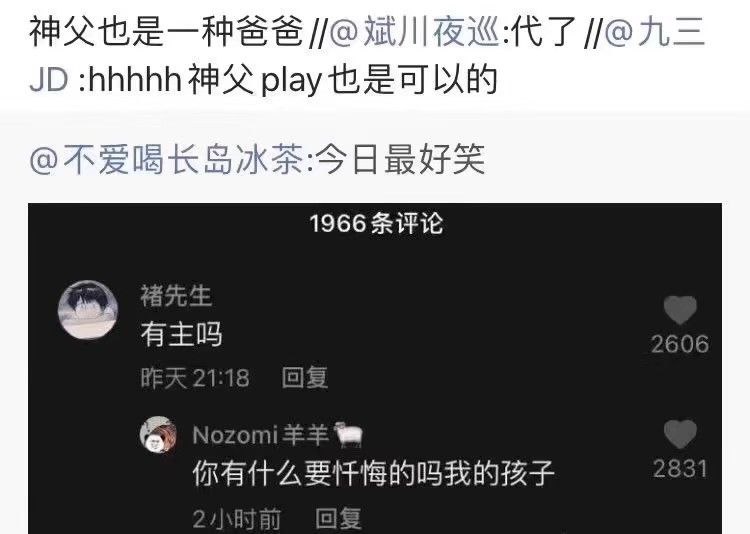
Task: Open the embedded comments screenshot image
Action: click(375, 368)
